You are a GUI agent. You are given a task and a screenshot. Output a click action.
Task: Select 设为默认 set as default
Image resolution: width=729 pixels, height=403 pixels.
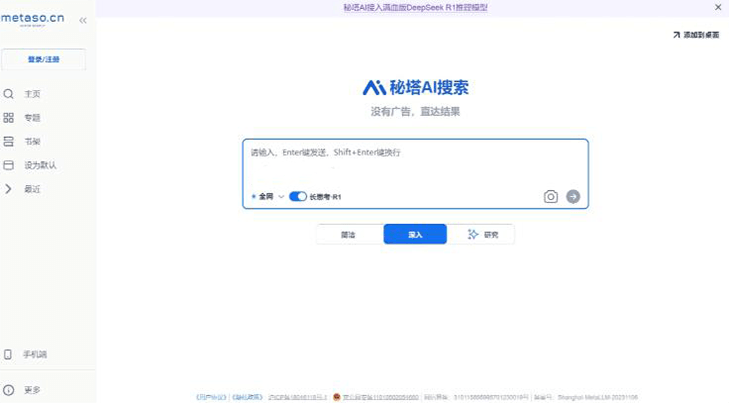tap(40, 165)
